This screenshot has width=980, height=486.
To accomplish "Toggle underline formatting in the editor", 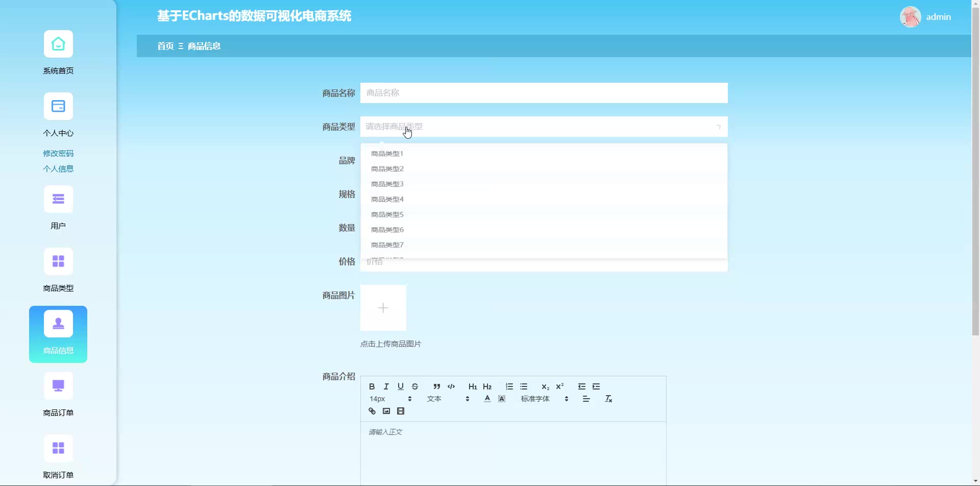I will pos(401,386).
